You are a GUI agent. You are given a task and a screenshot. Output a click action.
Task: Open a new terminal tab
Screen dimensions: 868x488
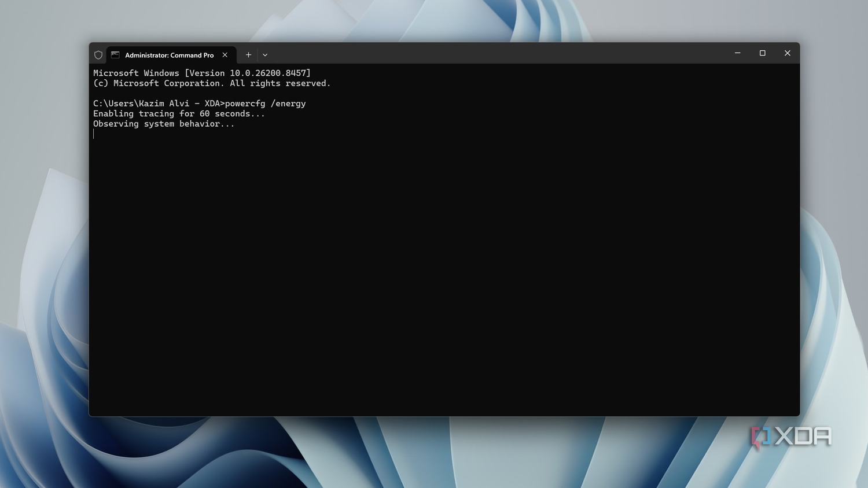coord(248,55)
